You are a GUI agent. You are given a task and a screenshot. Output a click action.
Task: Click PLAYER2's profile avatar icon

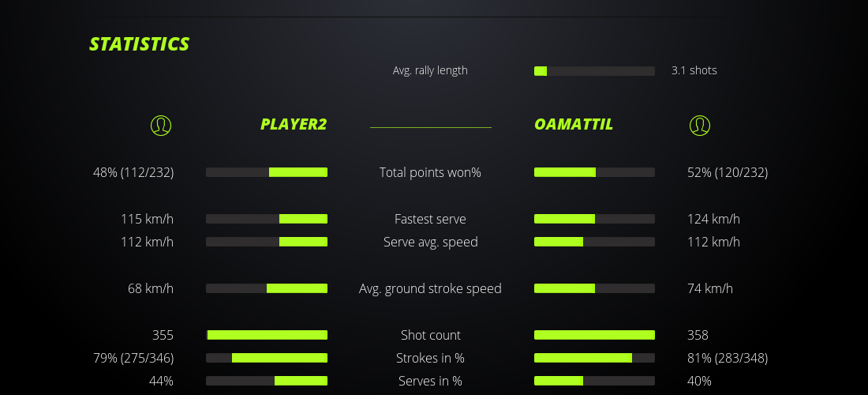click(160, 125)
